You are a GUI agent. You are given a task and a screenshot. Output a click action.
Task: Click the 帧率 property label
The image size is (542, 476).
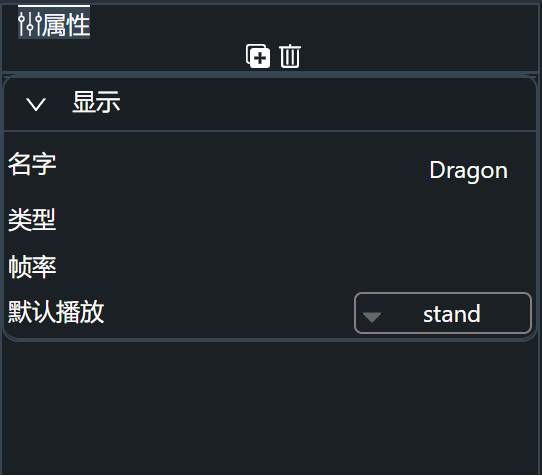pos(32,267)
